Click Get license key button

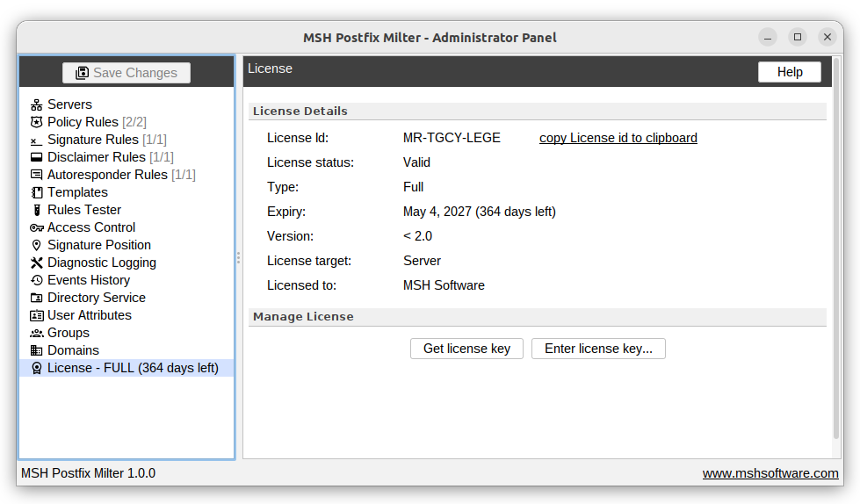click(466, 349)
